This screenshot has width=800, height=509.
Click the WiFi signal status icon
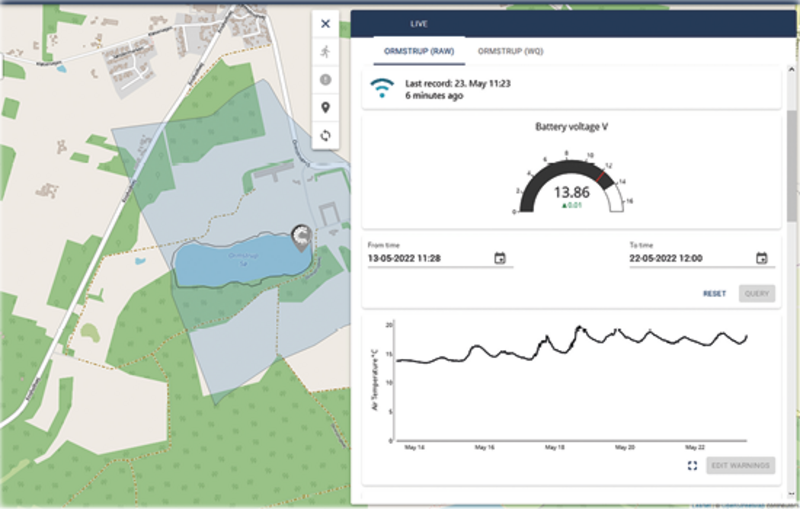point(382,88)
